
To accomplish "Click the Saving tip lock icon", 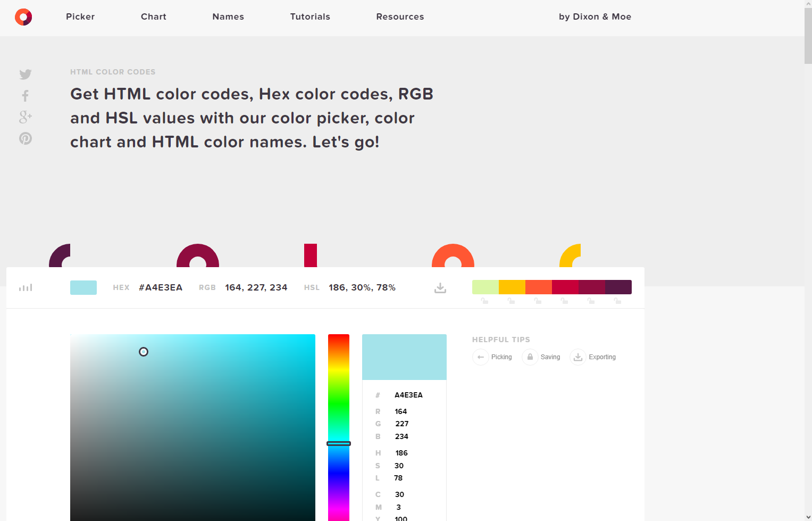I will coord(530,357).
